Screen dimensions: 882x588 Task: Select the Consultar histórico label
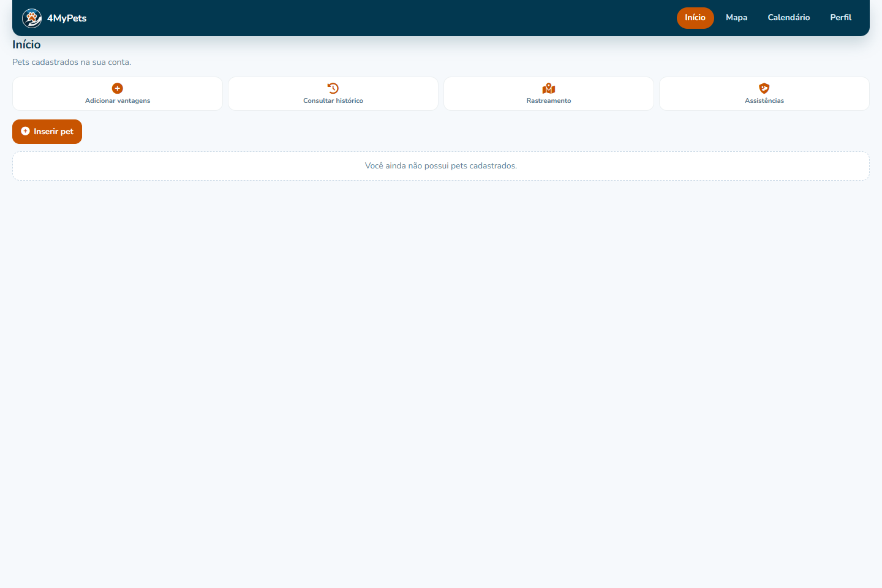pos(333,100)
